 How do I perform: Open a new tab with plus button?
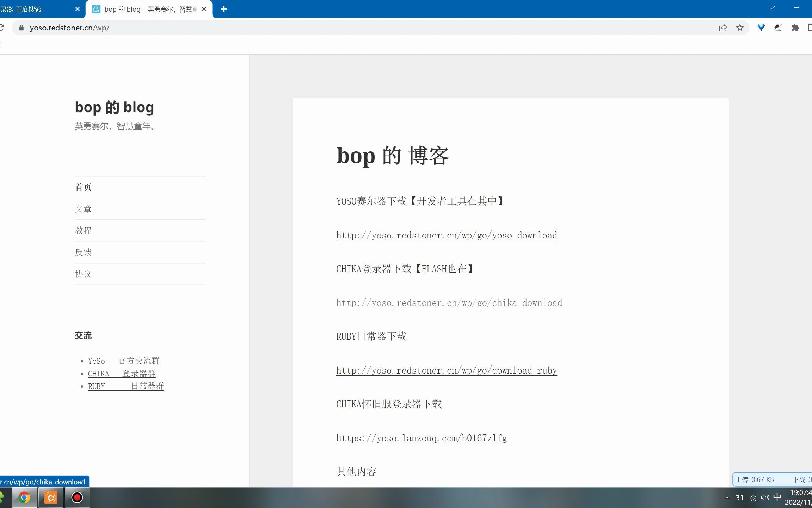pyautogui.click(x=224, y=9)
